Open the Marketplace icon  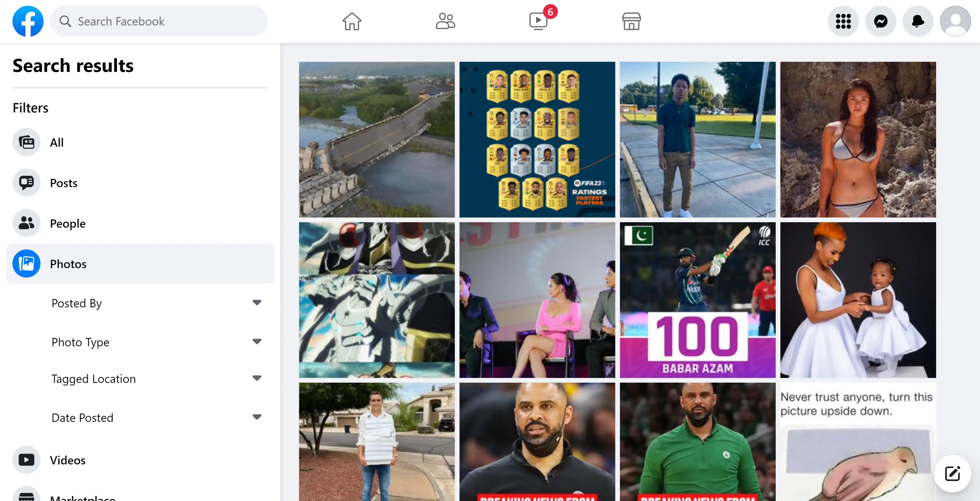point(631,21)
